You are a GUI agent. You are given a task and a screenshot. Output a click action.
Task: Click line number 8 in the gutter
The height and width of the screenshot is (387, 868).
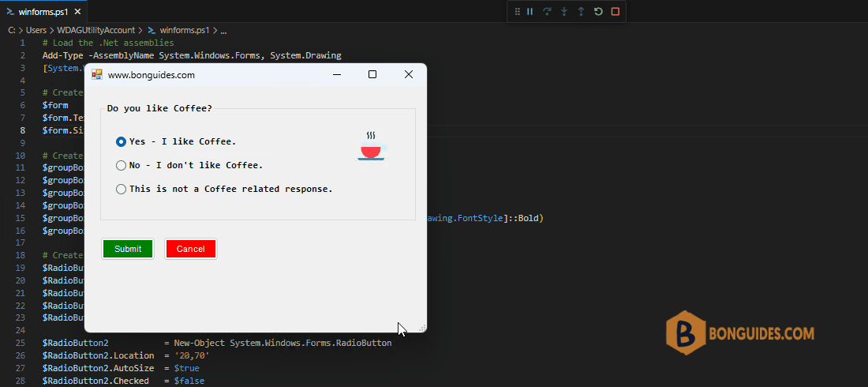pos(23,130)
